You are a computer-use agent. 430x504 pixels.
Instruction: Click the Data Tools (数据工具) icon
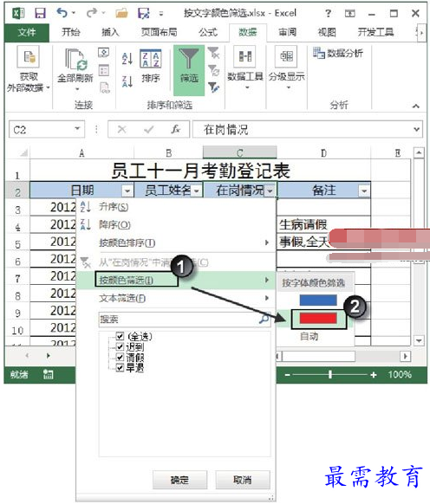[245, 56]
